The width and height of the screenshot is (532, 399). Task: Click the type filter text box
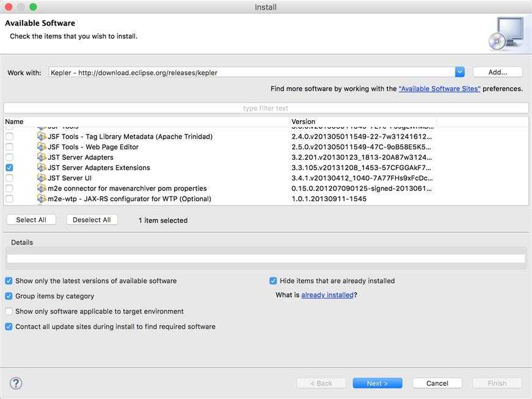pos(266,108)
